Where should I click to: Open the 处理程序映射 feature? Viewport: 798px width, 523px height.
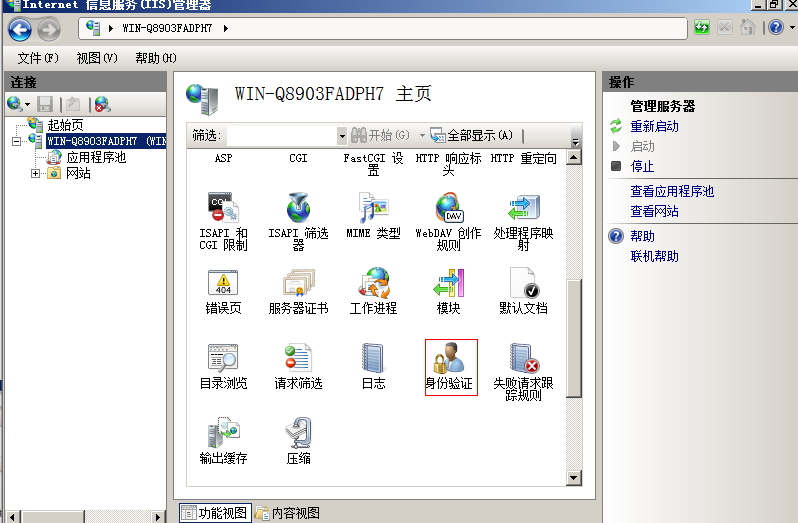[523, 221]
